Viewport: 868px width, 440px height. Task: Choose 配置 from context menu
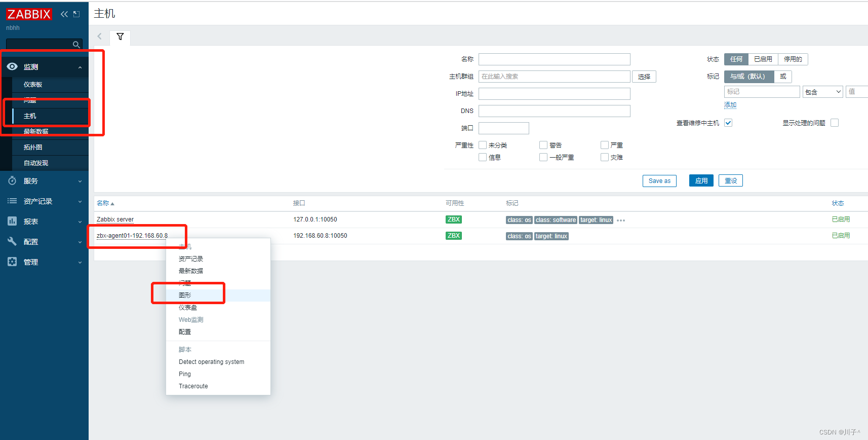tap(218, 332)
